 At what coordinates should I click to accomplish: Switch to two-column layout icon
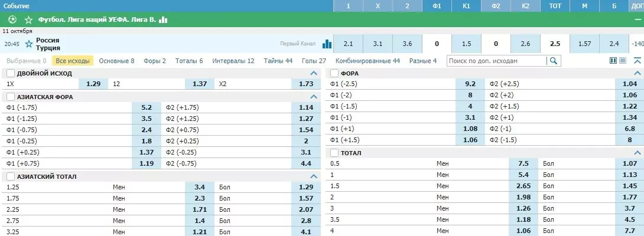pyautogui.click(x=614, y=61)
